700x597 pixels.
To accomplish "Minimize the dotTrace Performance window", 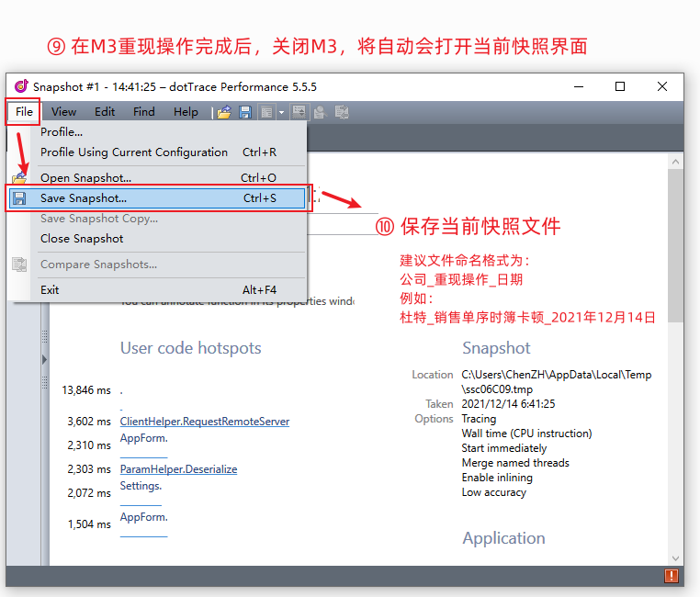I will pyautogui.click(x=579, y=86).
